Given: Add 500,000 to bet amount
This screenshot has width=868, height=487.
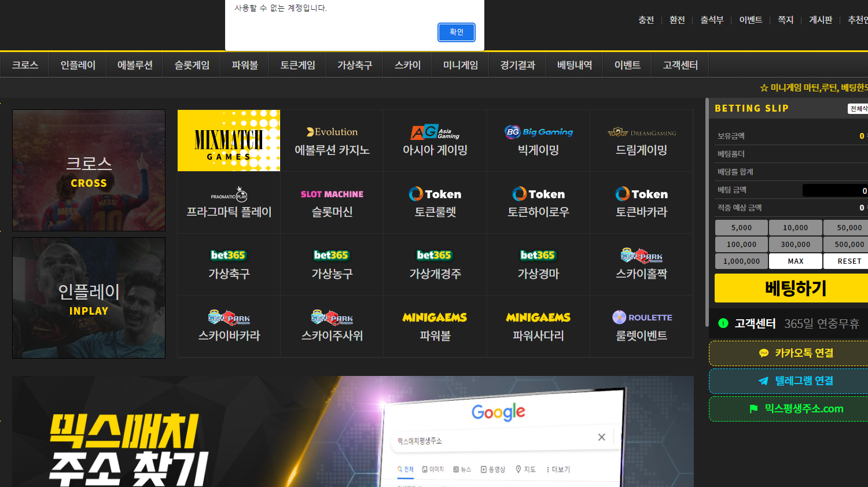Looking at the screenshot, I should (x=846, y=245).
